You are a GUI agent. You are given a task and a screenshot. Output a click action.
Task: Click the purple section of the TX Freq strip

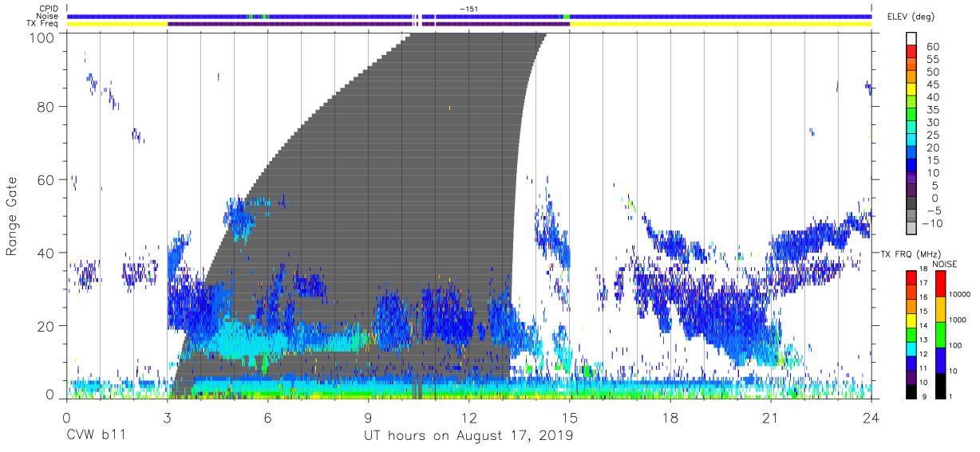(x=369, y=24)
